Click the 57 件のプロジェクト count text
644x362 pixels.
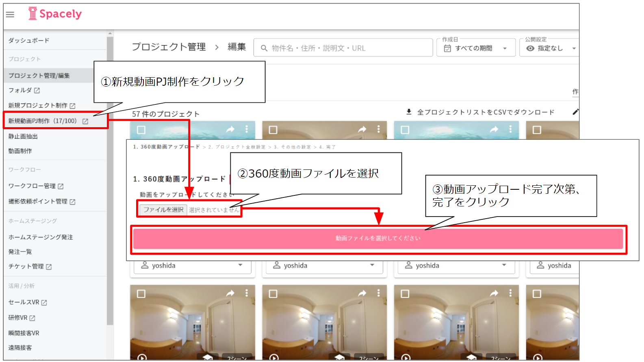pos(166,114)
